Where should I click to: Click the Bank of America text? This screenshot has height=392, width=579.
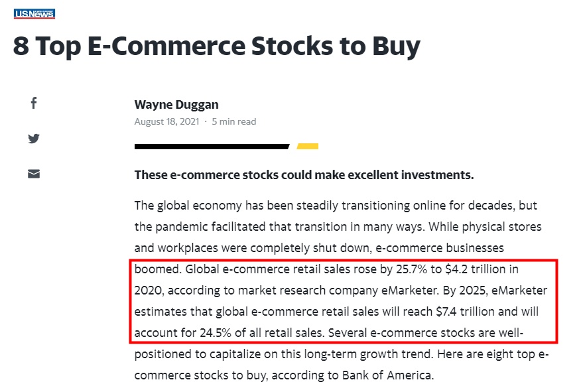pos(387,375)
